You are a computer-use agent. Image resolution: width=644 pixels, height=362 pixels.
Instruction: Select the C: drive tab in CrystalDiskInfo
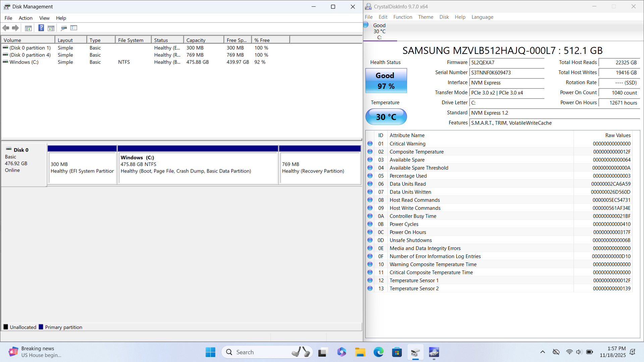click(379, 32)
